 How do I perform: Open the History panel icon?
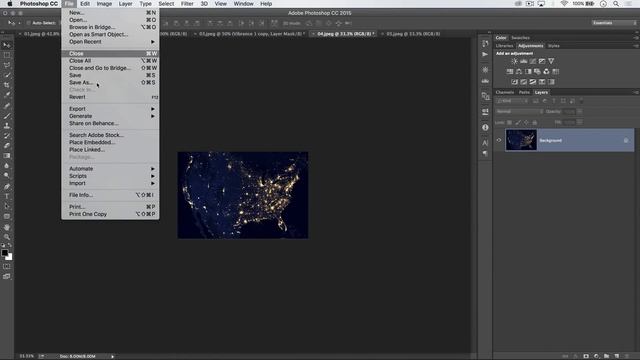[485, 43]
